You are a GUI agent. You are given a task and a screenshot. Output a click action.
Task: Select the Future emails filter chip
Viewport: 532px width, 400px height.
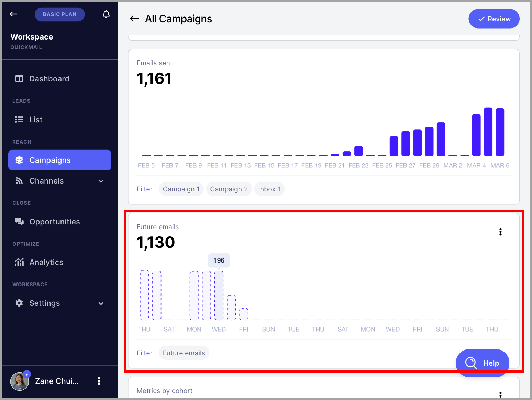[184, 353]
